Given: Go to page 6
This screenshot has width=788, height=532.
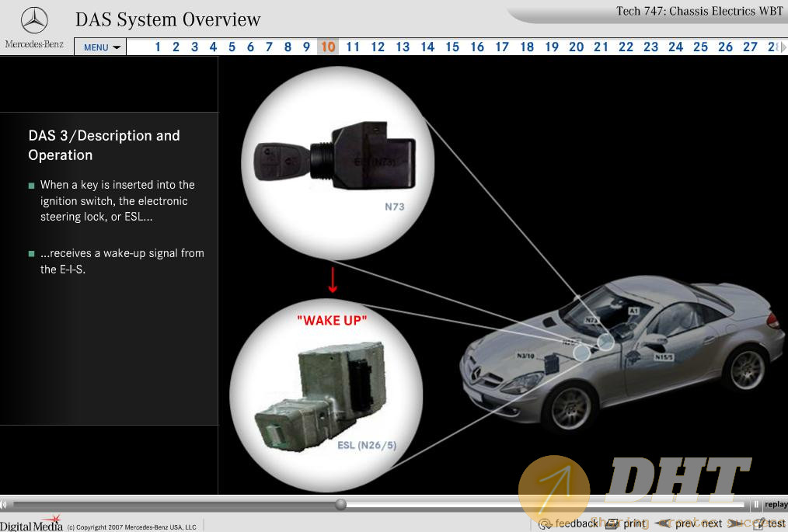Looking at the screenshot, I should [250, 47].
